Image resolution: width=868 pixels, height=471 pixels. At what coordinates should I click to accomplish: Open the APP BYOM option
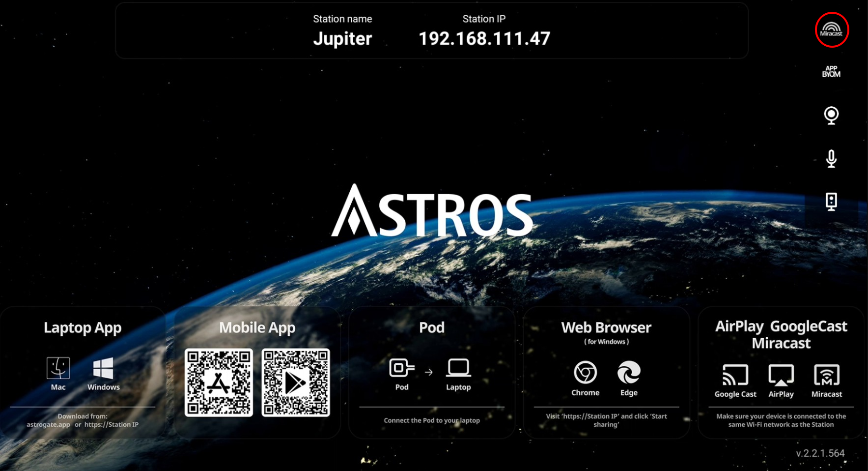click(831, 72)
